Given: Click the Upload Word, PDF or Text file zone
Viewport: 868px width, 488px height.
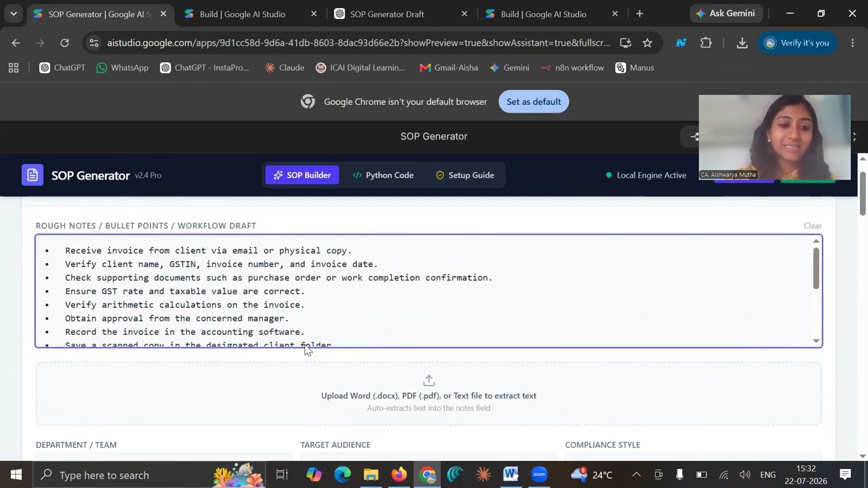Looking at the screenshot, I should point(429,394).
